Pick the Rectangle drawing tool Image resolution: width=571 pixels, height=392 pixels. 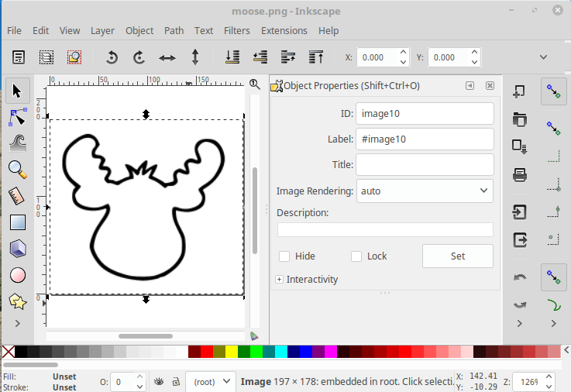click(17, 222)
